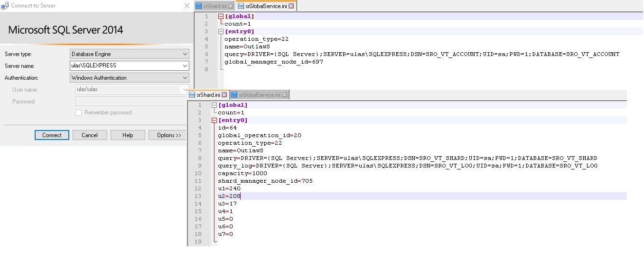Click name=OutlawS in srGlobalService.ini editor
Image resolution: width=644 pixels, height=271 pixels.
[x=247, y=47]
